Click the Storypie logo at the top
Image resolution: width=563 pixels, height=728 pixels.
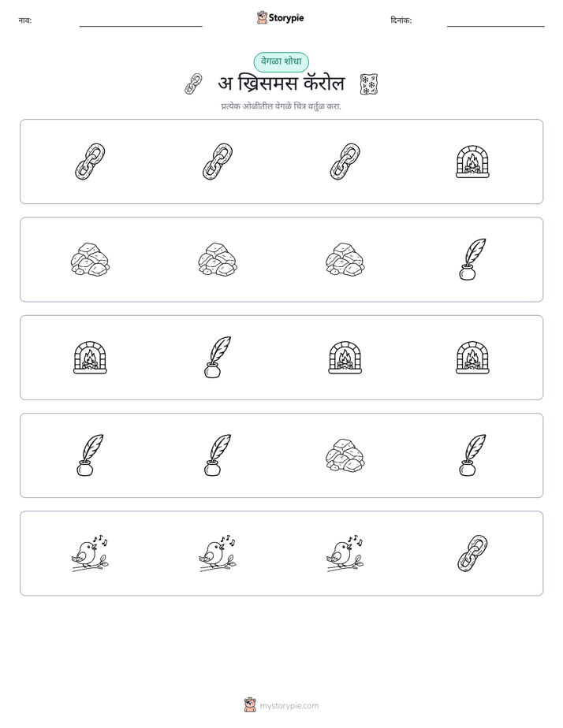pyautogui.click(x=281, y=17)
